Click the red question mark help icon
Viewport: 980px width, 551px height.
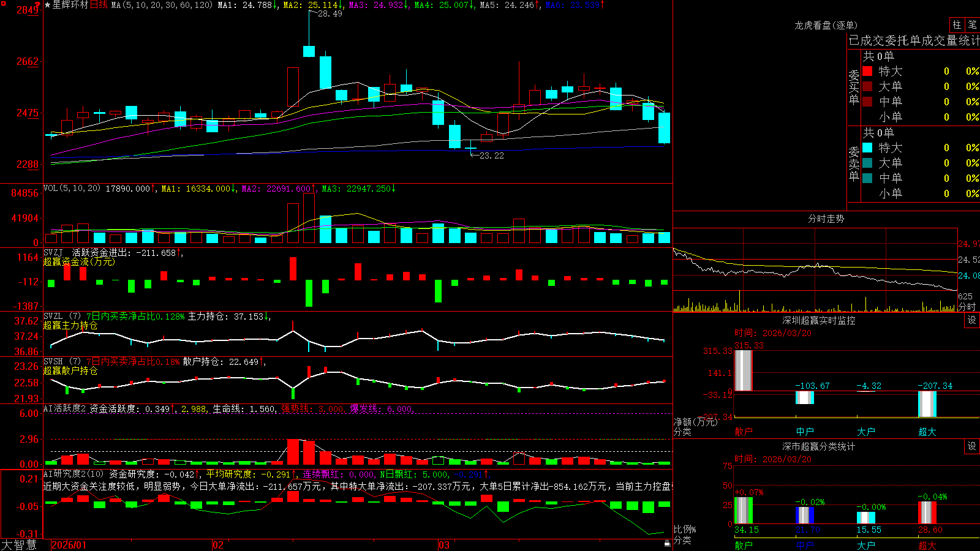pyautogui.click(x=38, y=4)
